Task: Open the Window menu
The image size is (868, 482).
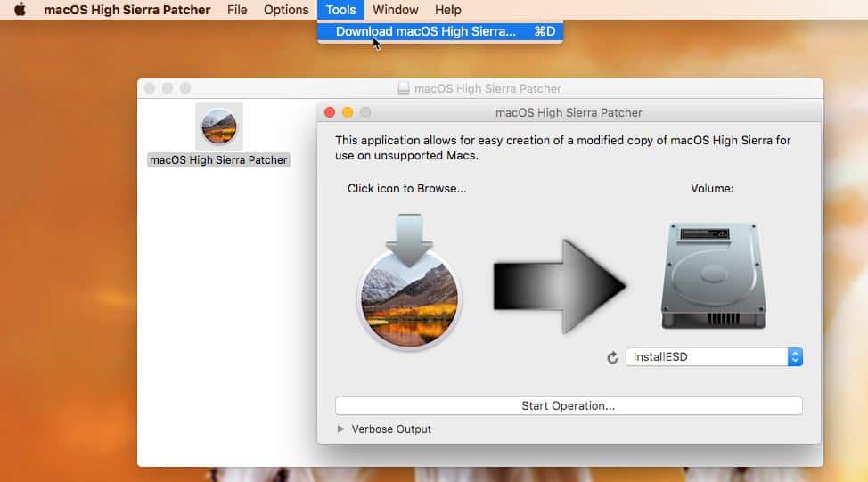Action: 396,10
